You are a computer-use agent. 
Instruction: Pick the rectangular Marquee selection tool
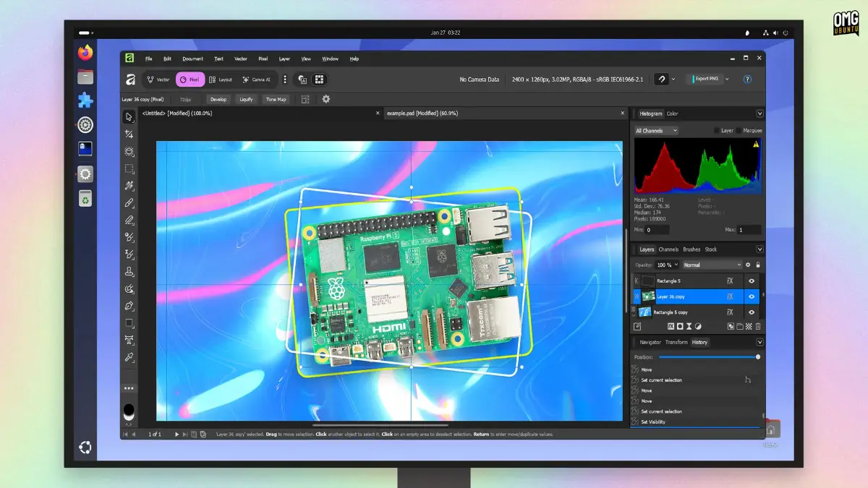click(x=129, y=168)
